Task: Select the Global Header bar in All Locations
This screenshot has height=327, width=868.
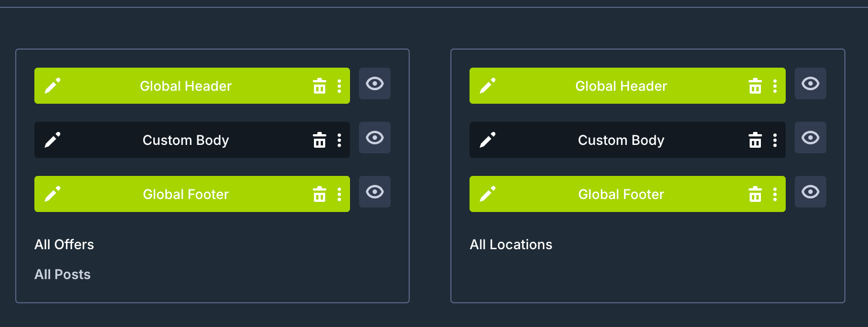Action: [x=627, y=86]
